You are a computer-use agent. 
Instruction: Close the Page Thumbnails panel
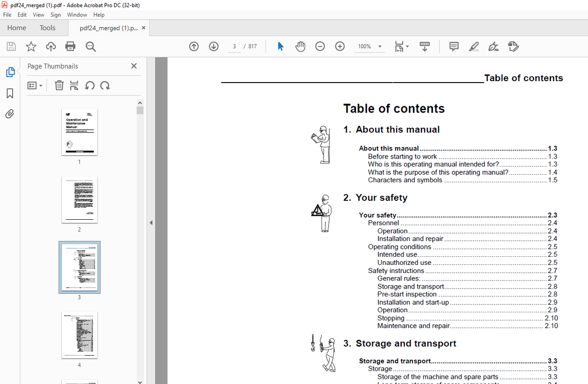(134, 66)
